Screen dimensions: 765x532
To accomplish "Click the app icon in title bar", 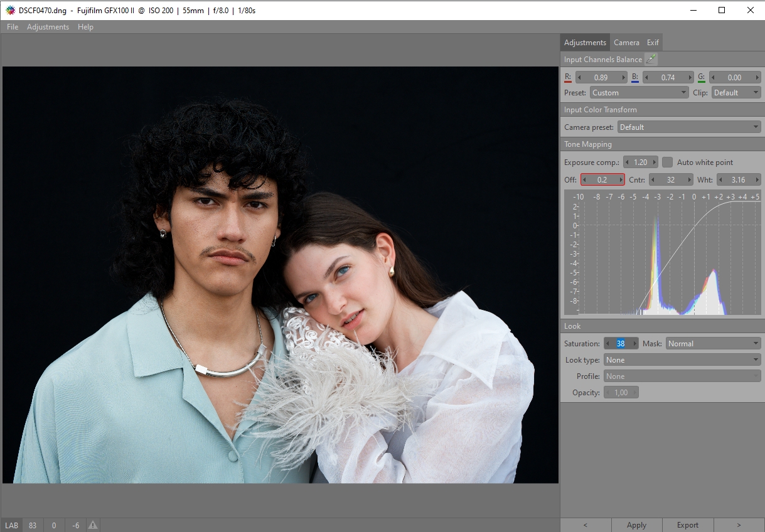I will [10, 10].
